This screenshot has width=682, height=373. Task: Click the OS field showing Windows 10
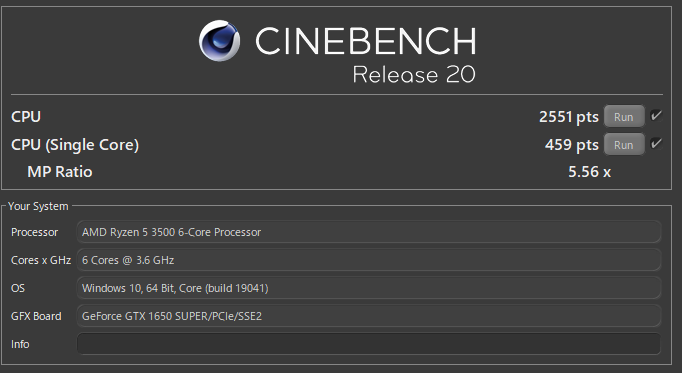click(x=369, y=288)
